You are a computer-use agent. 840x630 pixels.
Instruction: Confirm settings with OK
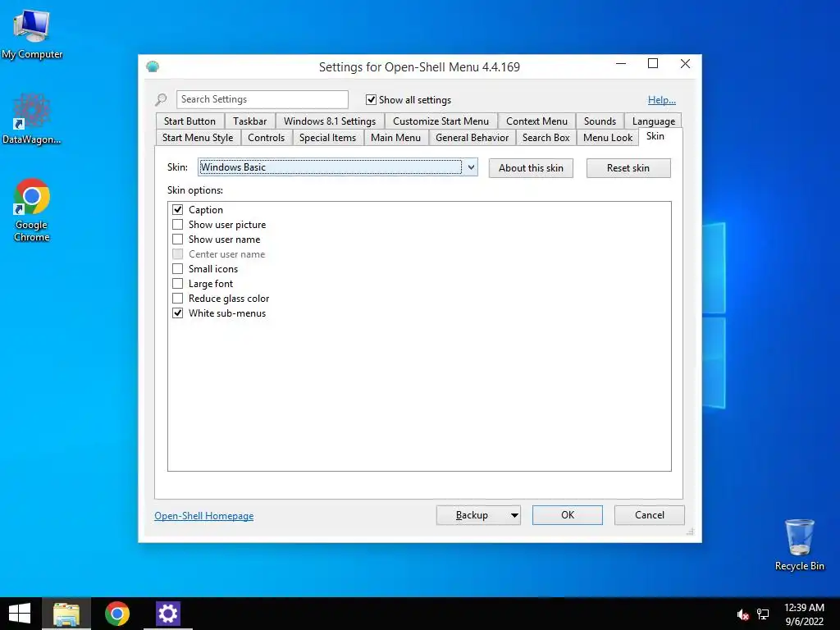pos(568,515)
